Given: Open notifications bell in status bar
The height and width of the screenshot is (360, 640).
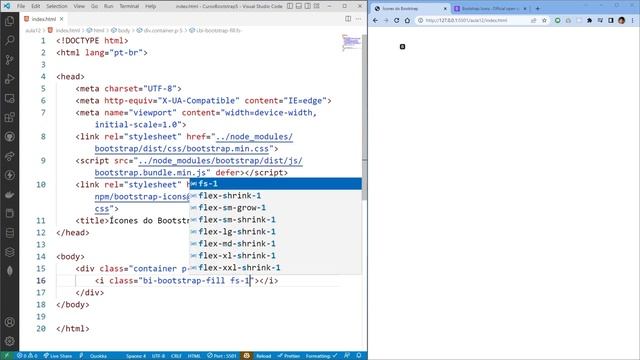Looking at the screenshot, I should pos(359,356).
